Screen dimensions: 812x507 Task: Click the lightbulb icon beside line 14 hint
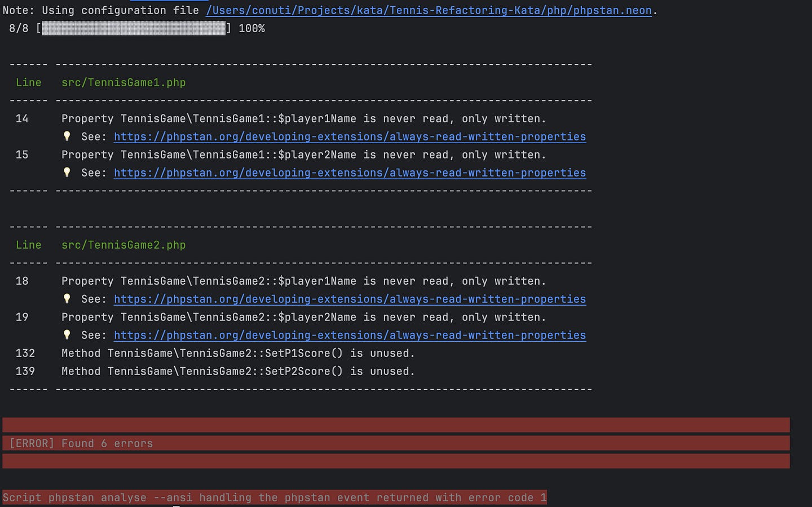point(67,136)
